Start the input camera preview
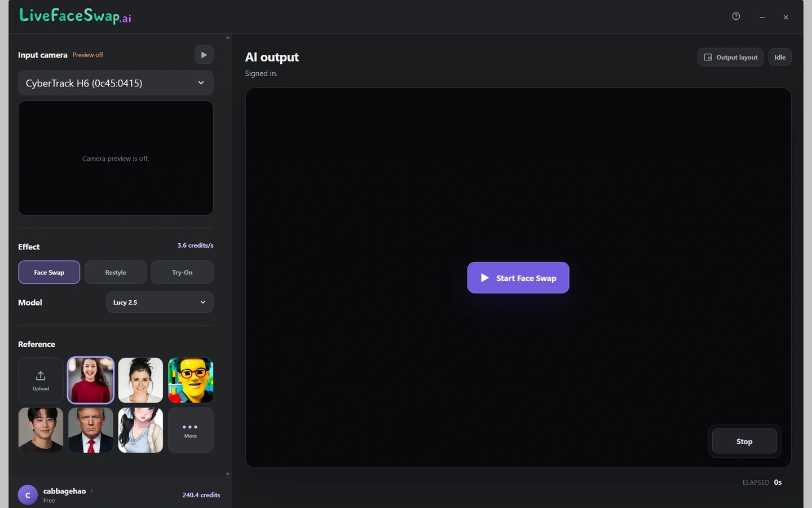 [204, 55]
